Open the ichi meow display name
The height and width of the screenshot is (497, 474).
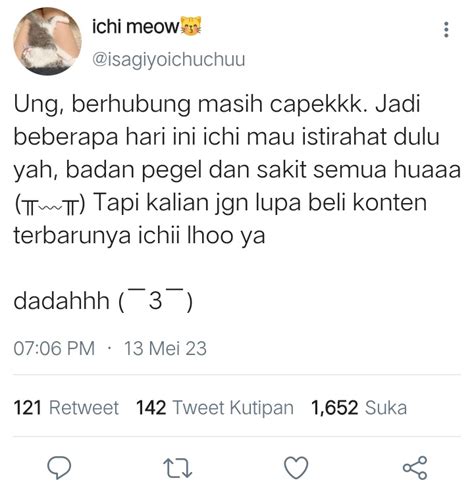pos(136,27)
